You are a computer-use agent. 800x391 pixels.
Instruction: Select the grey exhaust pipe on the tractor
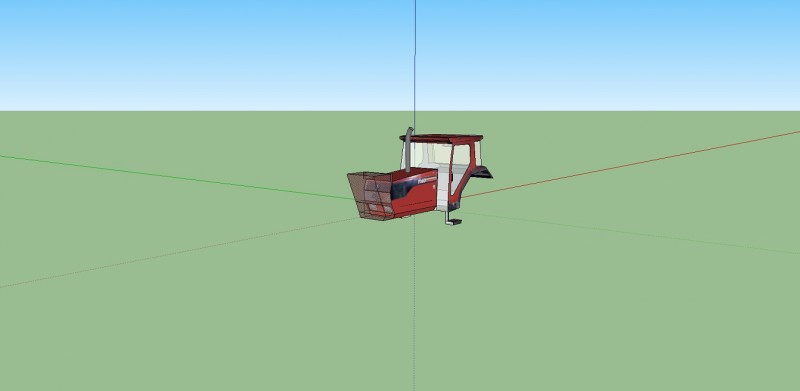point(409,149)
